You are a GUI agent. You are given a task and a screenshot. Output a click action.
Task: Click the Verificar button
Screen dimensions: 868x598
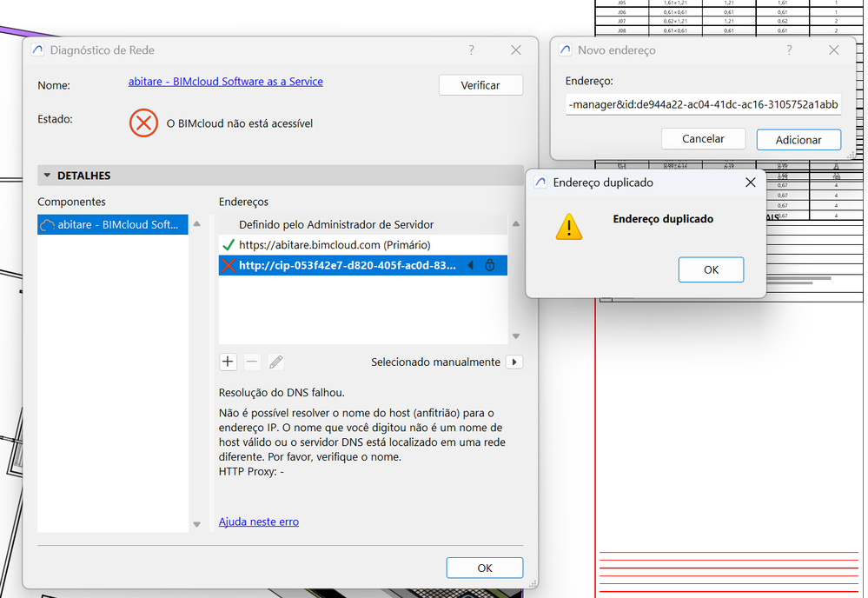point(480,85)
